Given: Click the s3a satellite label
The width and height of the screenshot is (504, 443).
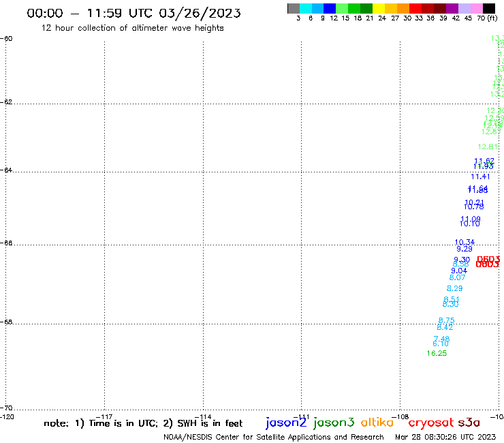Looking at the screenshot, I should [x=469, y=423].
